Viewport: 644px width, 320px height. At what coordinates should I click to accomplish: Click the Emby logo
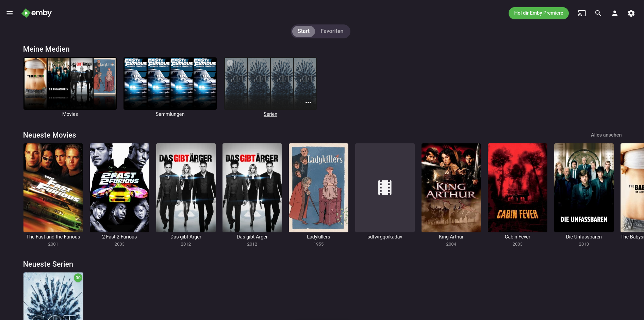click(x=36, y=13)
